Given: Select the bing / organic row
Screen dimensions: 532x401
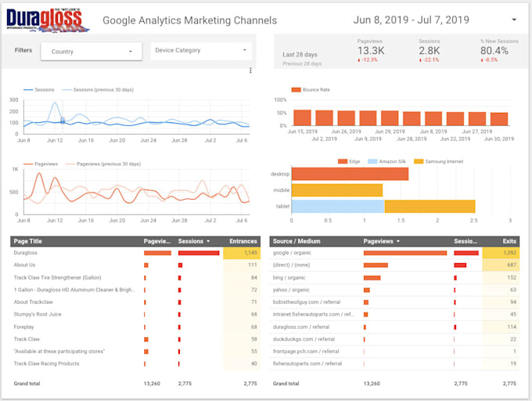Looking at the screenshot, I should coord(394,278).
